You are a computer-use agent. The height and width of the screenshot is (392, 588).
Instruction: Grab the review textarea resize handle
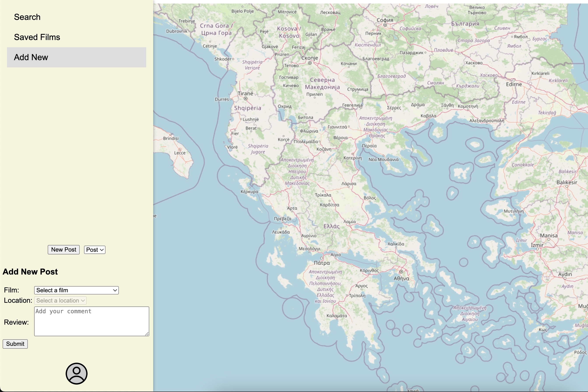(x=147, y=334)
